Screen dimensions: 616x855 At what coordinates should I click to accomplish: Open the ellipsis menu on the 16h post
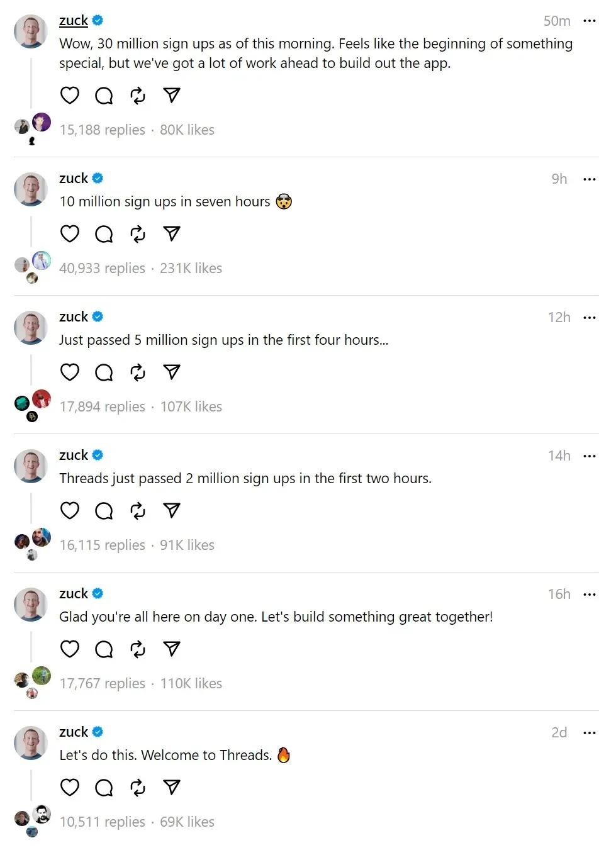589,595
